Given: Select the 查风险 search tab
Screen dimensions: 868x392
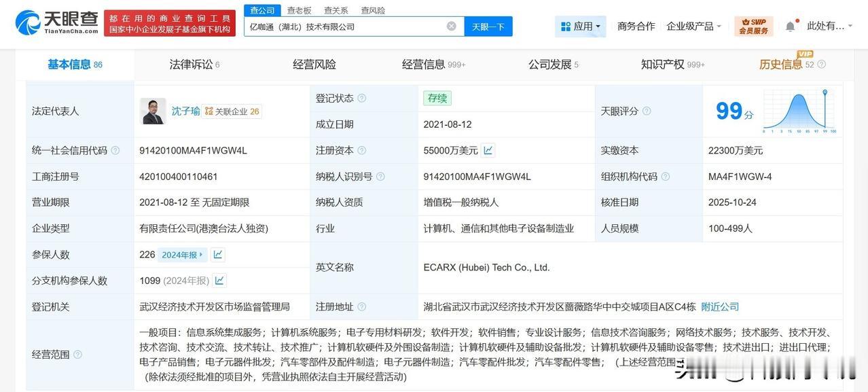Looking at the screenshot, I should pyautogui.click(x=373, y=10).
